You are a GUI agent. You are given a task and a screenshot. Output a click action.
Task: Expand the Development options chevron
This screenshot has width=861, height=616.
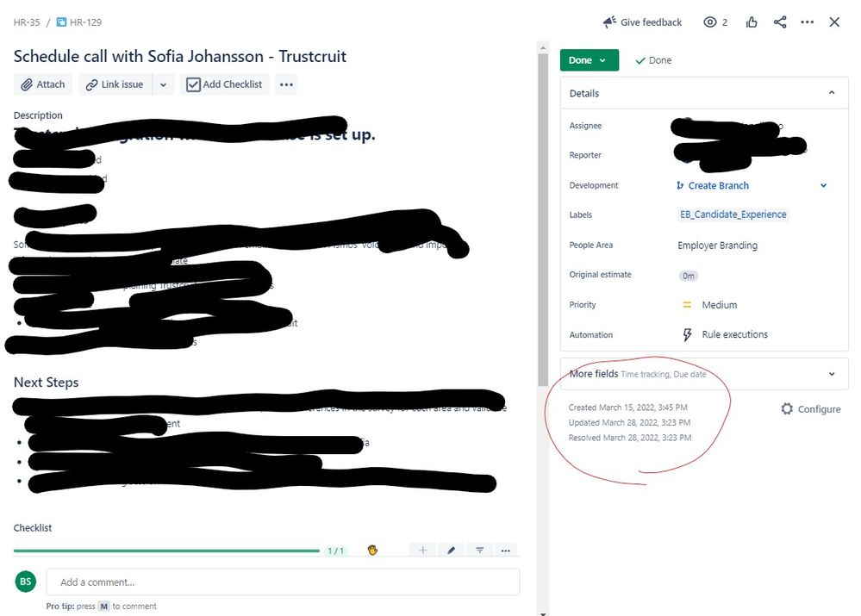824,185
